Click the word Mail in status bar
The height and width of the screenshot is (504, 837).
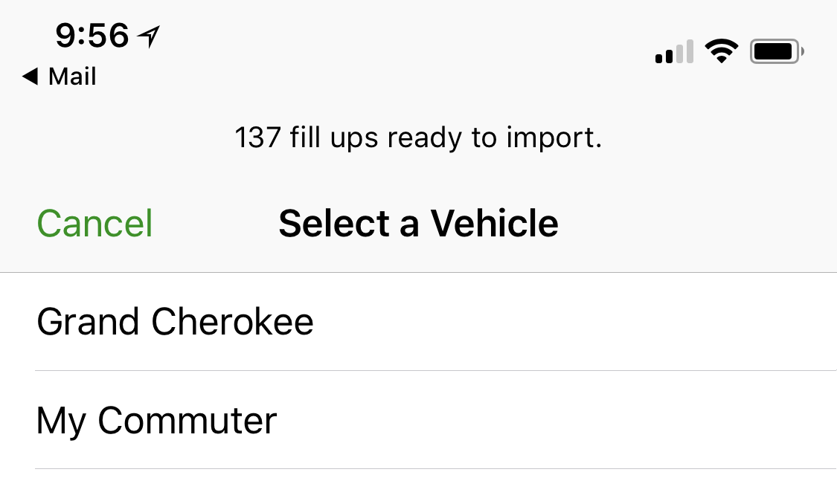click(x=73, y=77)
